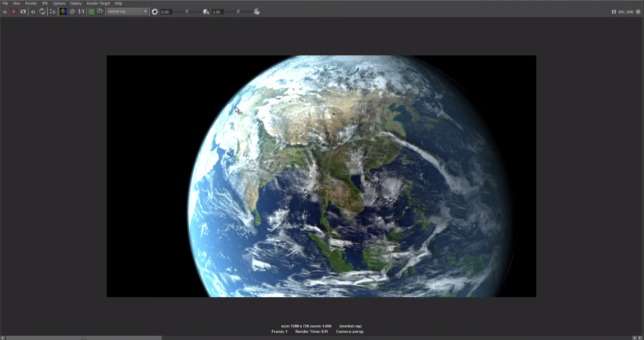Click the Remove Image icon
The width and height of the screenshot is (644, 340).
pyautogui.click(x=100, y=12)
